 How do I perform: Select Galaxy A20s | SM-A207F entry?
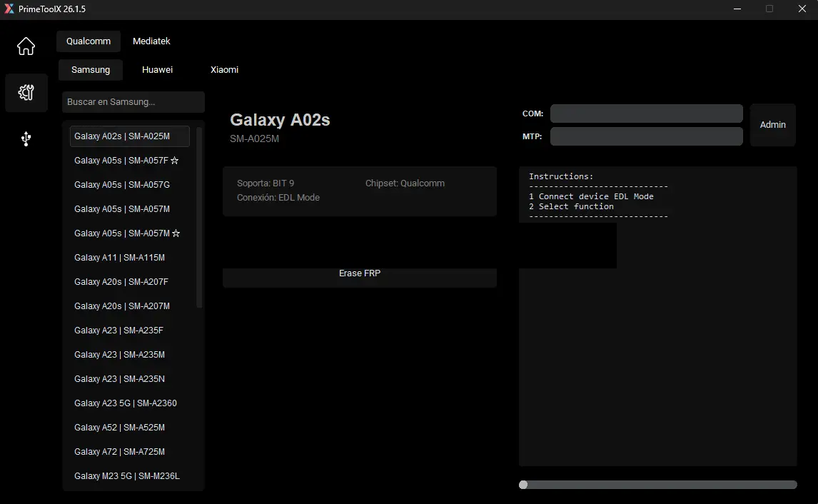pyautogui.click(x=129, y=282)
